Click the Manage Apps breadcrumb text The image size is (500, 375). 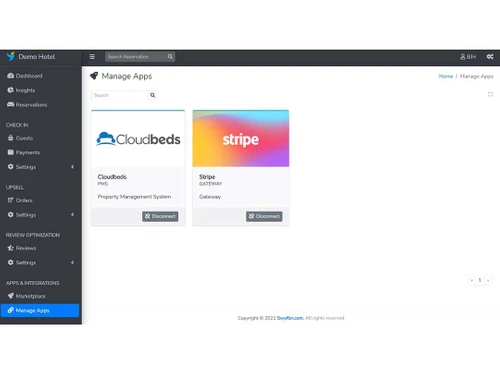point(476,76)
